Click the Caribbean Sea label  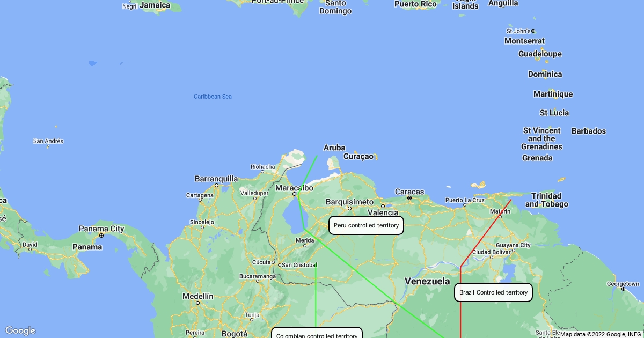[213, 97]
